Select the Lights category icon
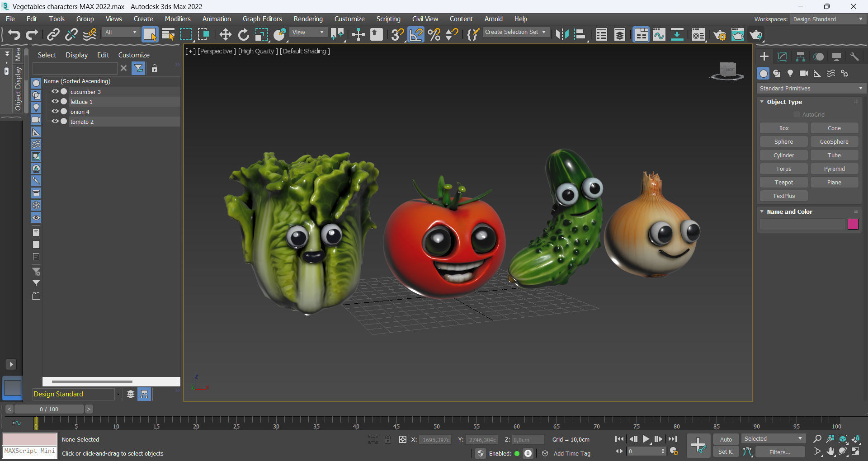This screenshot has width=868, height=461. pos(790,73)
